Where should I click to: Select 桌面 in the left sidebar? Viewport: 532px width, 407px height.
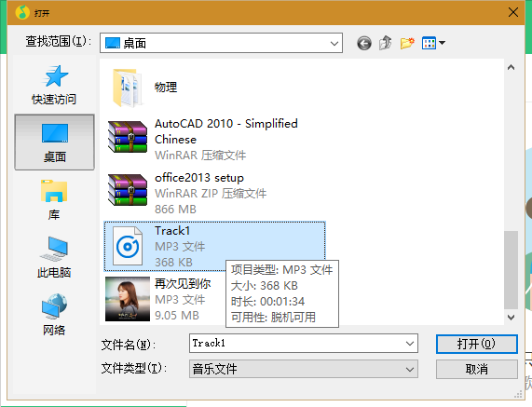[x=54, y=142]
